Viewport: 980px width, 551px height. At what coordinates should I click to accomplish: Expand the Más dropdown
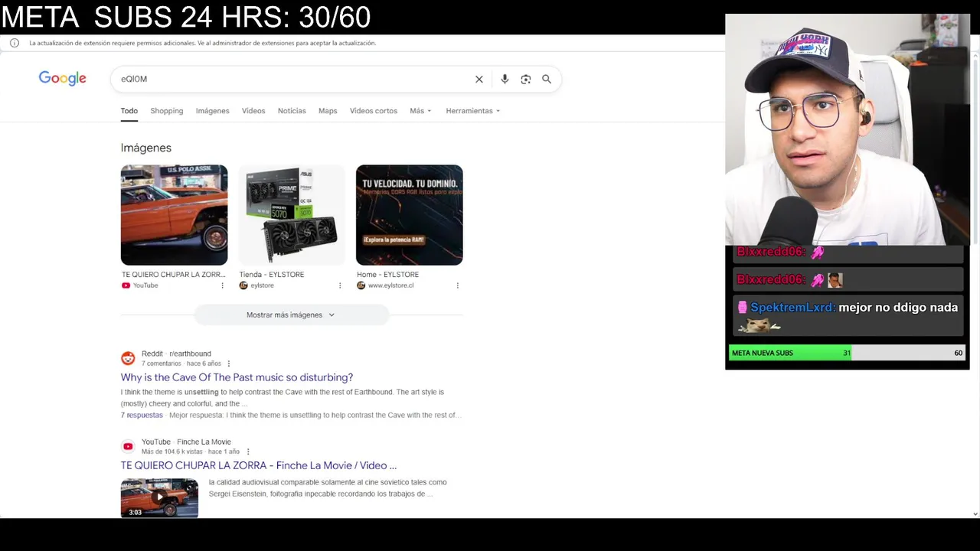coord(420,111)
